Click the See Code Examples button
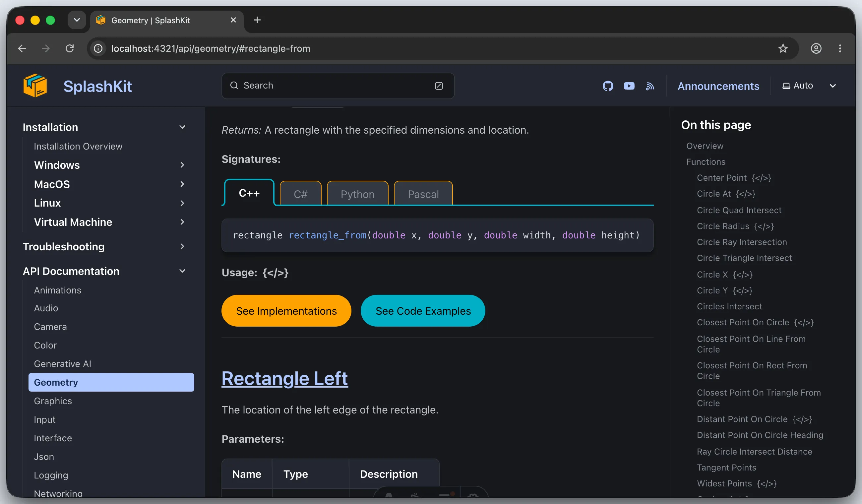Screen dimensions: 862x504 coord(423,311)
